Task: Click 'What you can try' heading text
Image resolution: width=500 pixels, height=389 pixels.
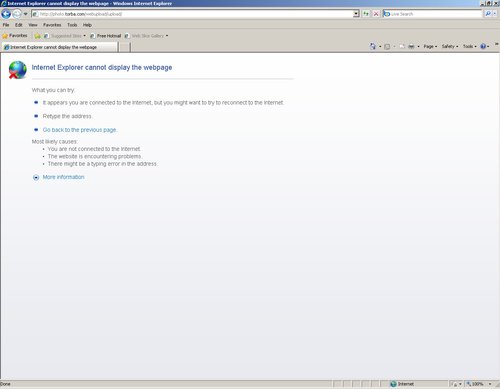Action: [53, 90]
